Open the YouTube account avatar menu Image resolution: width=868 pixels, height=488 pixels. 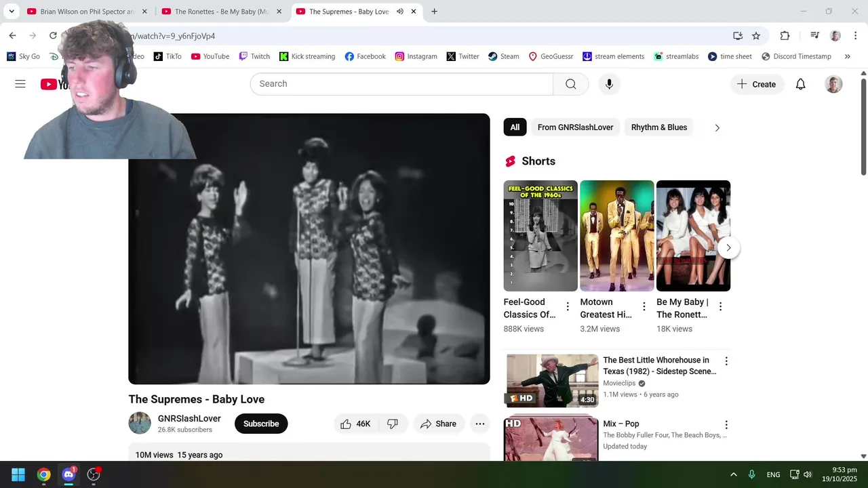(833, 84)
